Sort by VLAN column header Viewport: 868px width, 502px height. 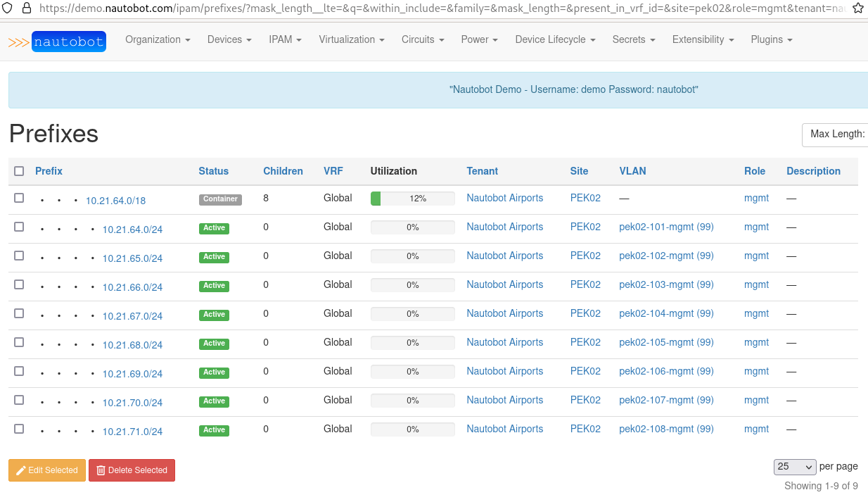click(632, 171)
